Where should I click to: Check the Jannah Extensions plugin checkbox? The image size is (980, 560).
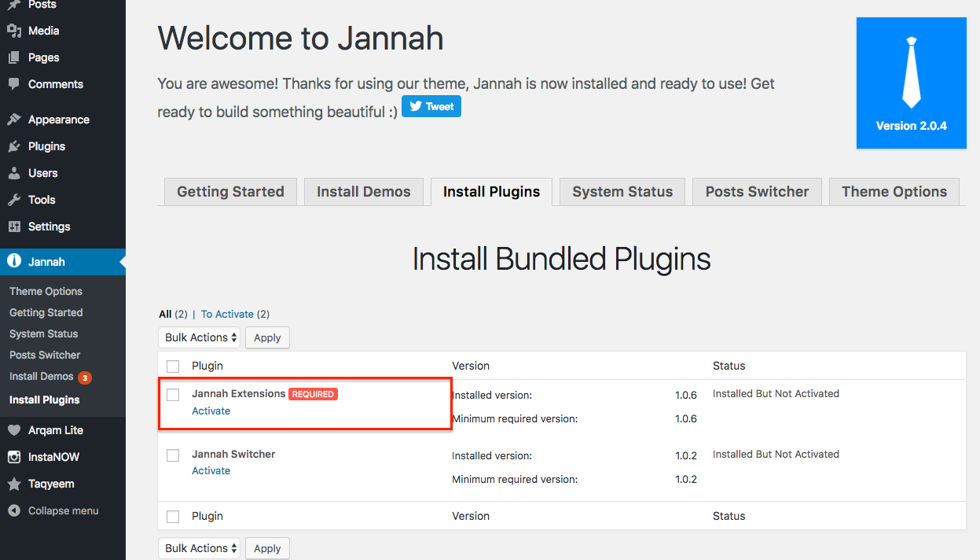pos(173,395)
